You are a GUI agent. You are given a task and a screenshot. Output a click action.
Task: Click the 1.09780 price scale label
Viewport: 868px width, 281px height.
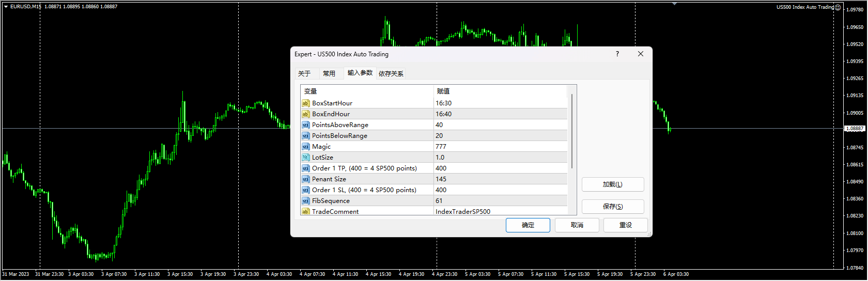[x=855, y=10]
